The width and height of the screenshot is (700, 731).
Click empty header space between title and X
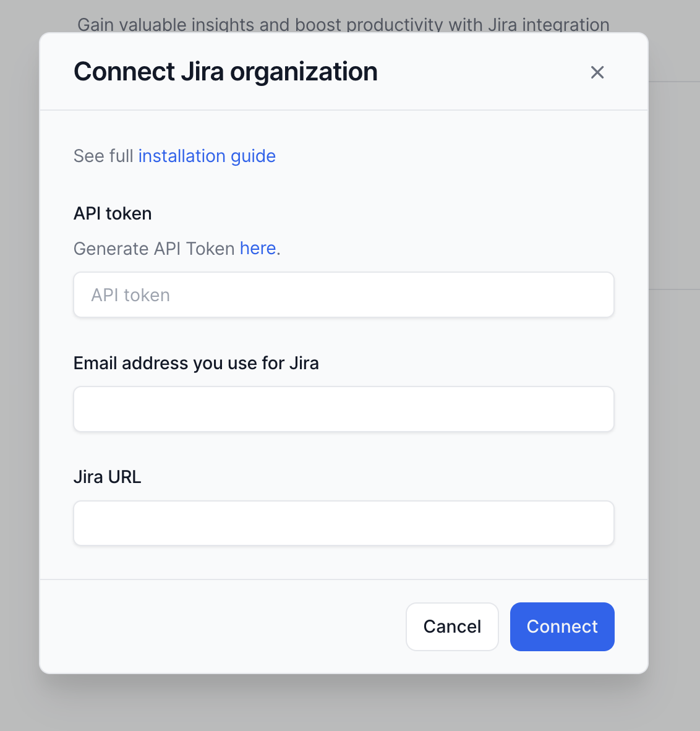point(482,72)
